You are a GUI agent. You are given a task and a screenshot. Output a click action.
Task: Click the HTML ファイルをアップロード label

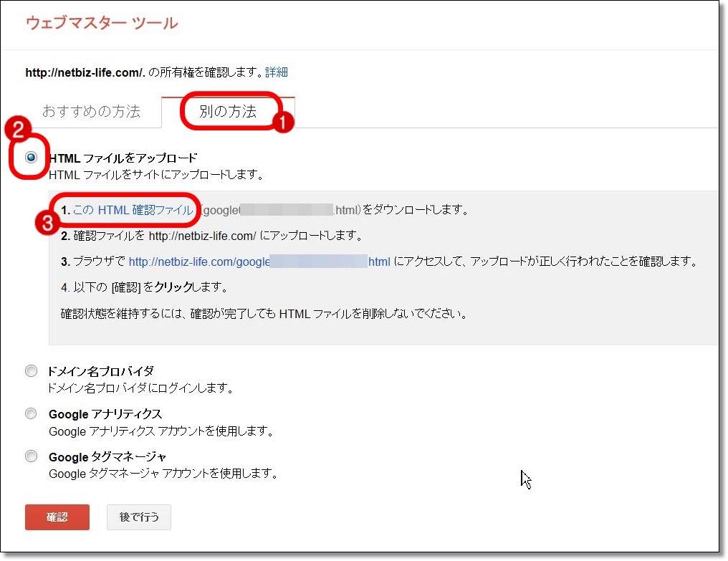[x=123, y=158]
